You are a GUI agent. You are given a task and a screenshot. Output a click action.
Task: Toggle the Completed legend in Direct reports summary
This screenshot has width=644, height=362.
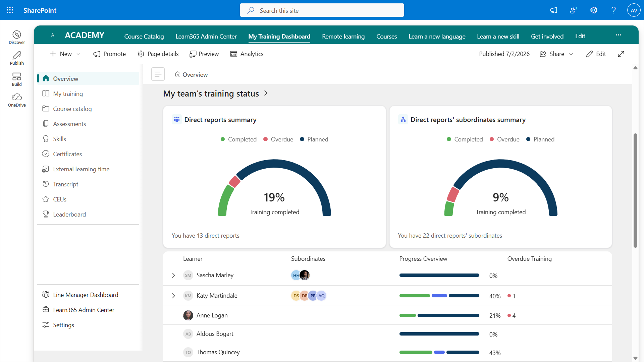238,139
